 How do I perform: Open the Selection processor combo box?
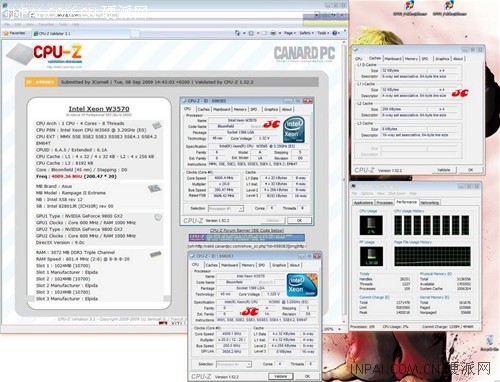click(226, 208)
